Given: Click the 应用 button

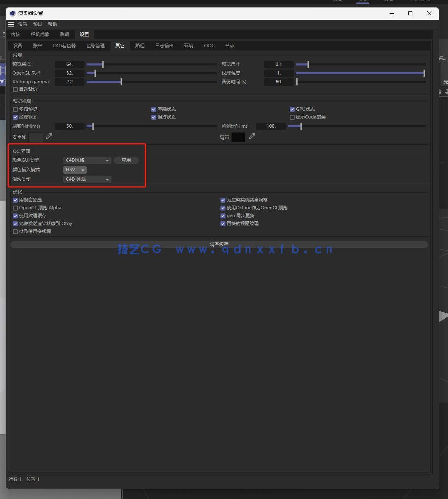Looking at the screenshot, I should (x=126, y=160).
